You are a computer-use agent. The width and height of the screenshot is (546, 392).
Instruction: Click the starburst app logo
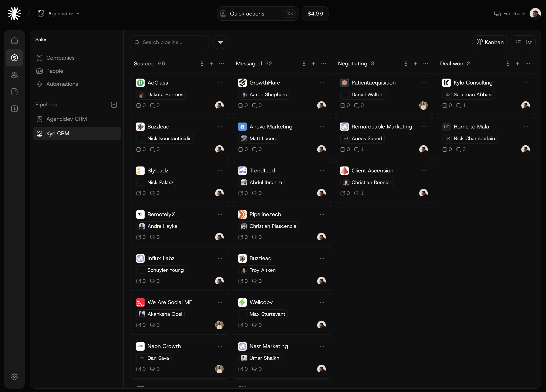click(14, 13)
